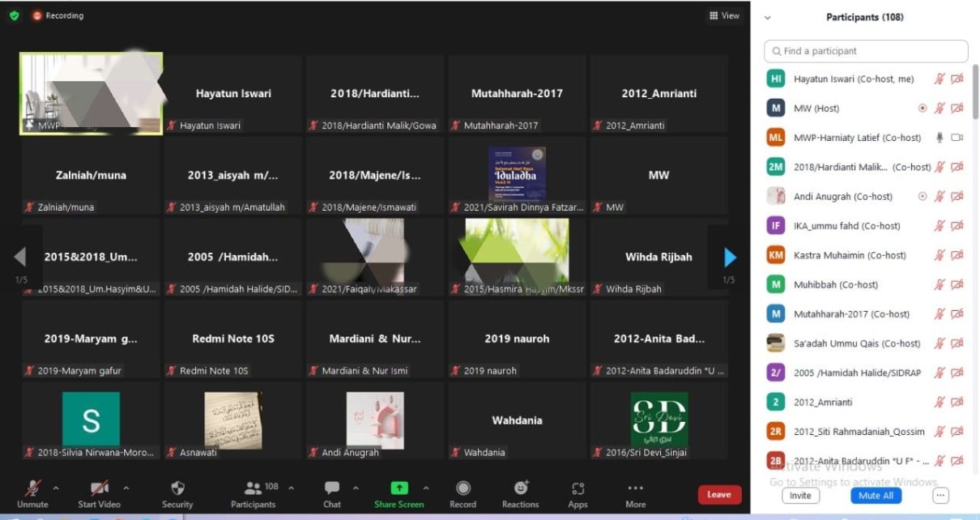Start Video from the toolbar

click(100, 492)
